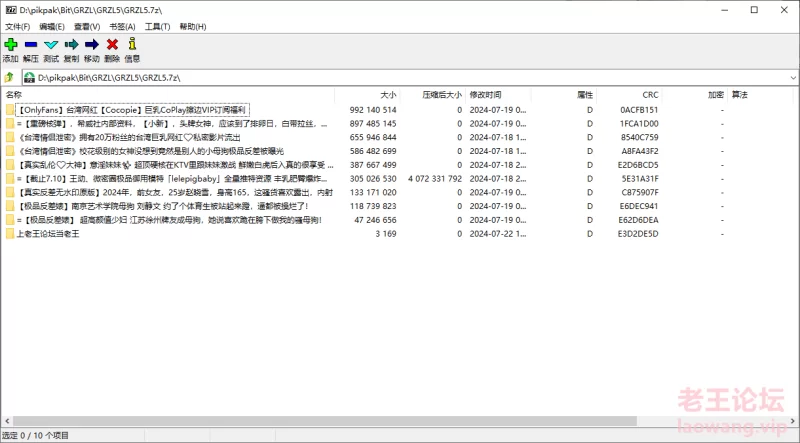
Task: Open the 文件(F) menu
Action: click(17, 27)
